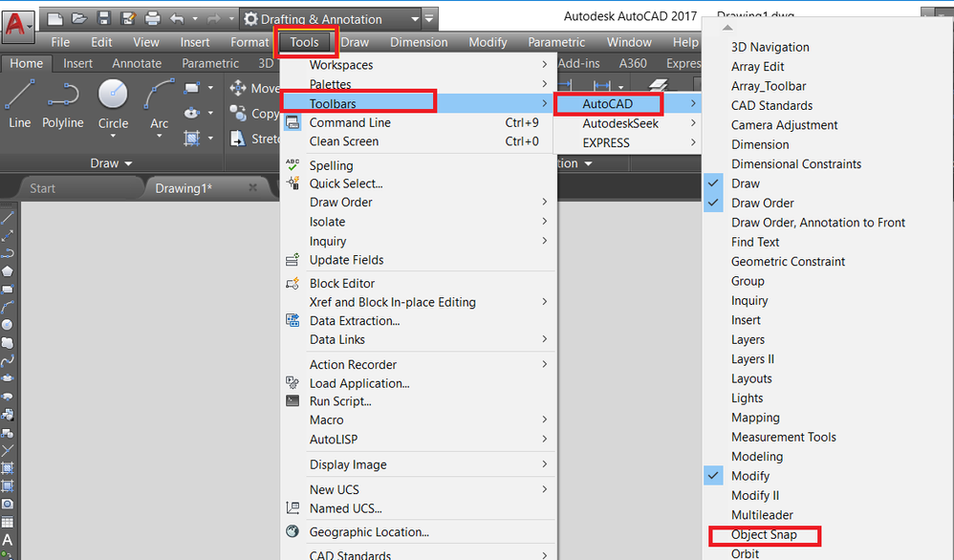Click the toolbar list scroll-up arrow
The width and height of the screenshot is (954, 560).
pos(727,28)
